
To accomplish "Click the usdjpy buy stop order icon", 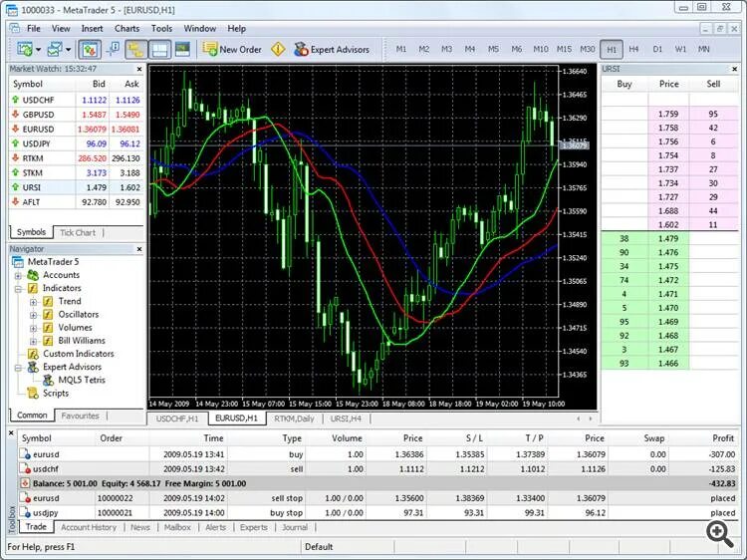I will [25, 513].
